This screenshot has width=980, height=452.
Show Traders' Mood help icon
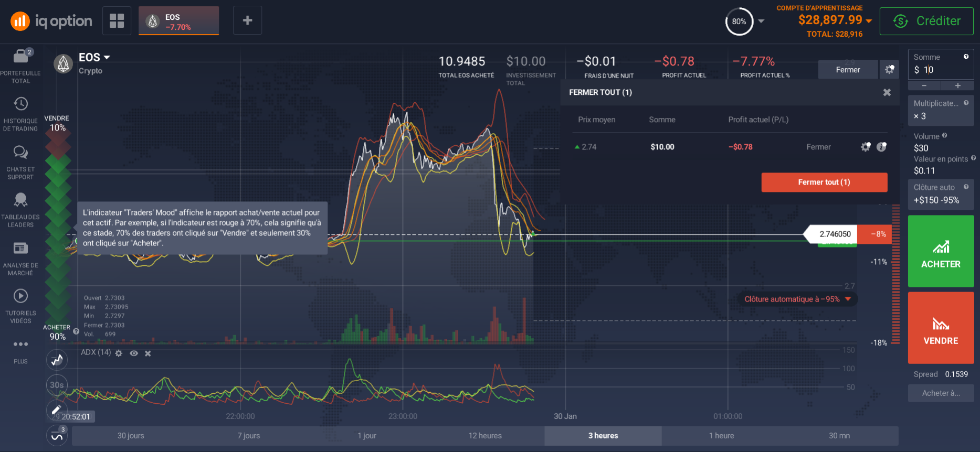pos(76,331)
